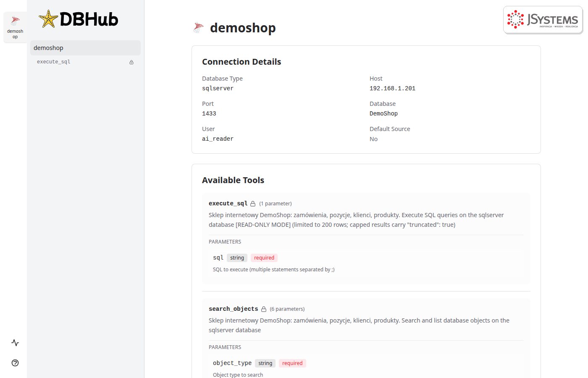Click the lock icon beside sidebar execute_sql
This screenshot has width=588, height=378.
click(x=131, y=62)
